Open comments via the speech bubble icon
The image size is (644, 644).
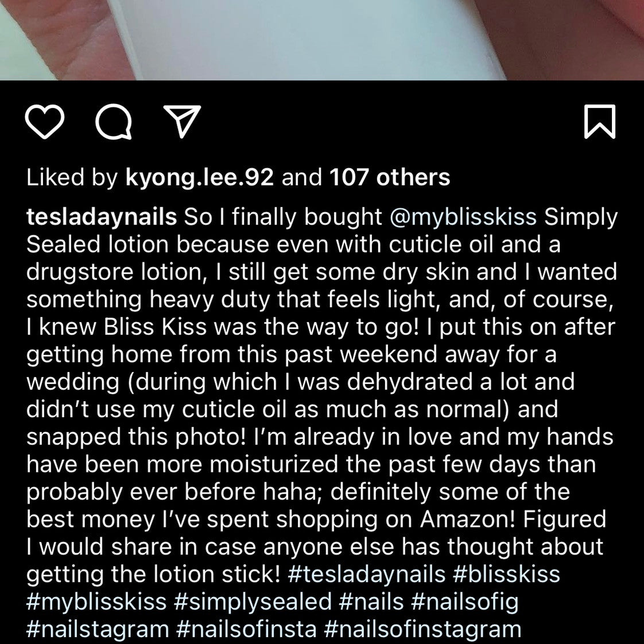(x=113, y=122)
